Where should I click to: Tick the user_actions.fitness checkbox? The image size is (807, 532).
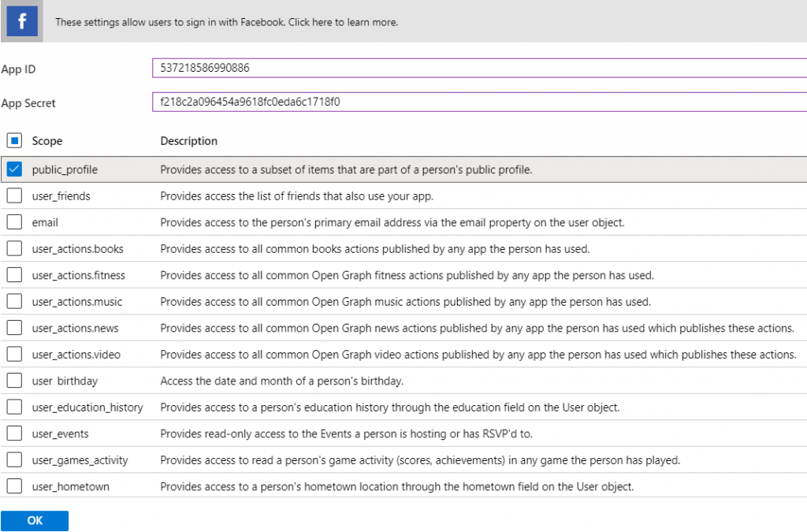[14, 275]
